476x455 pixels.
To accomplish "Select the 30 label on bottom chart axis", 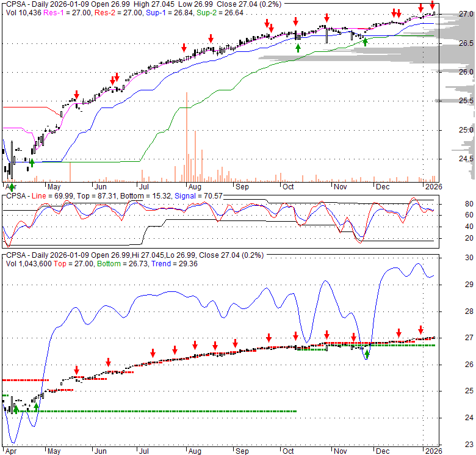I will click(469, 258).
